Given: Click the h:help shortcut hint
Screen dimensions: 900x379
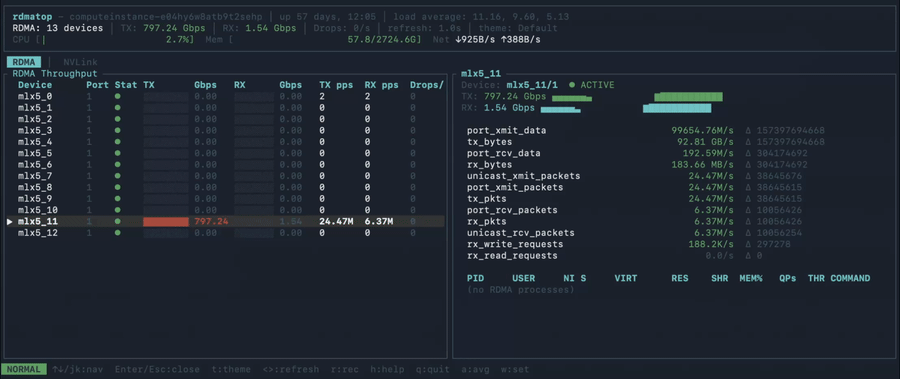Looking at the screenshot, I should [x=387, y=369].
